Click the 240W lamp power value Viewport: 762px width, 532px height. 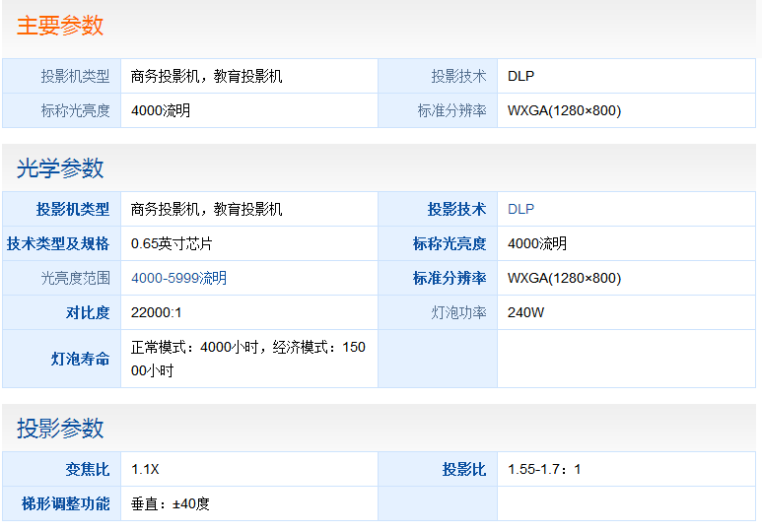tap(525, 312)
